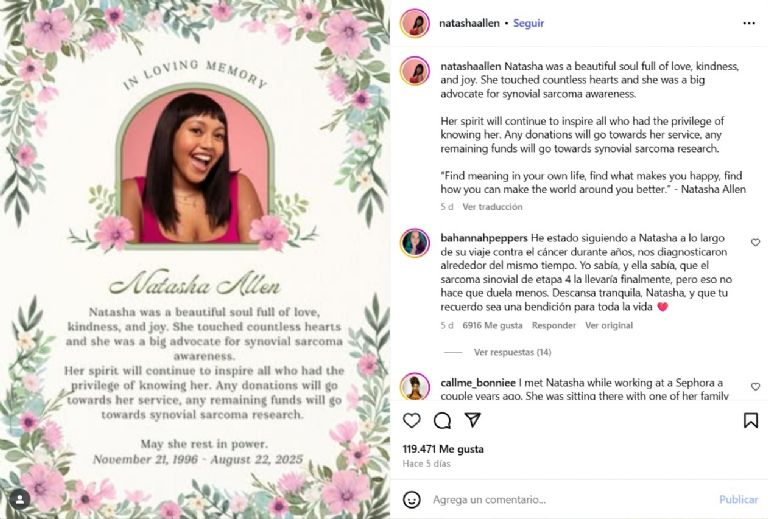Open bahannahpeppers username link
This screenshot has height=519, width=768.
(x=484, y=238)
